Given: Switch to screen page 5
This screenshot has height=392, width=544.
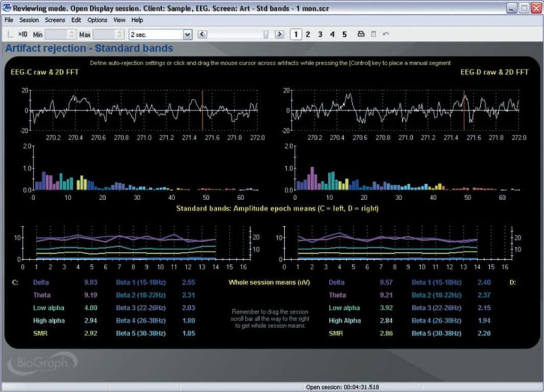Looking at the screenshot, I should coord(344,35).
